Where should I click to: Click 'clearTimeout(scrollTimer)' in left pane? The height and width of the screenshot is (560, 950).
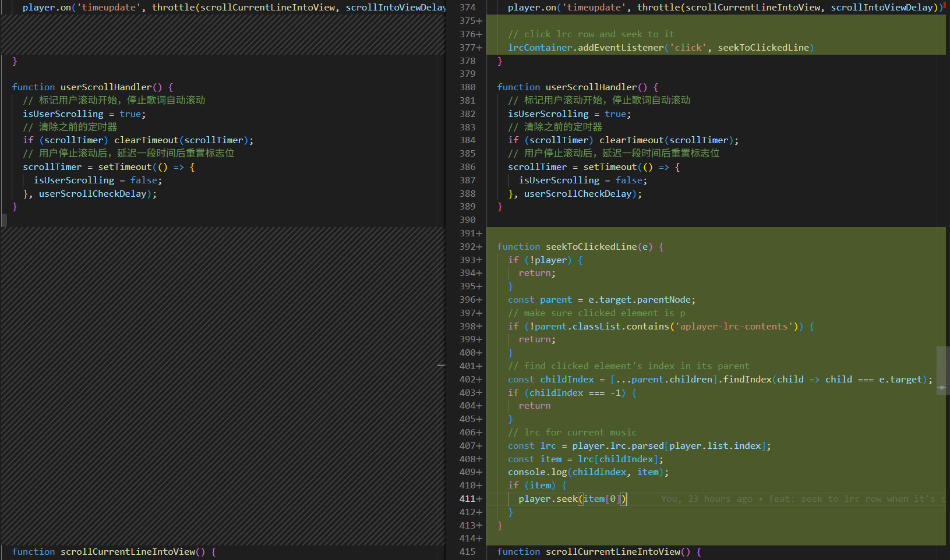[181, 140]
